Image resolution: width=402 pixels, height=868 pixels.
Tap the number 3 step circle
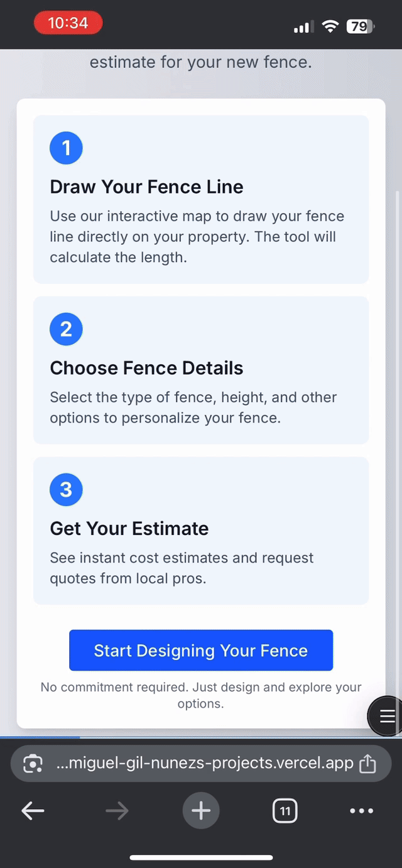tap(66, 490)
